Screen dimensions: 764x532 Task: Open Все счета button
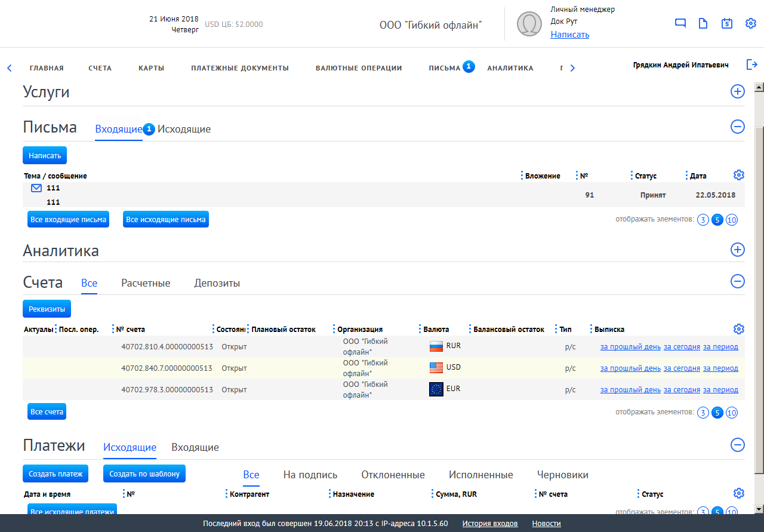pos(47,411)
